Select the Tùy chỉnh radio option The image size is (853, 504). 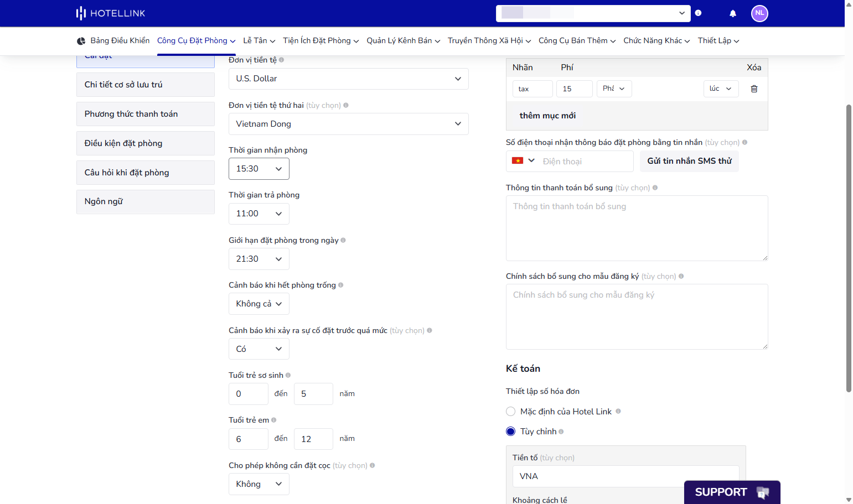pos(510,432)
